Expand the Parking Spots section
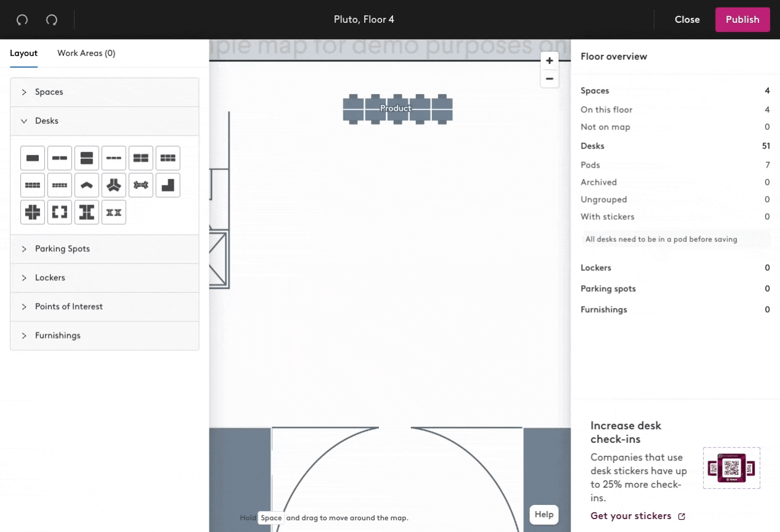780x532 pixels. pyautogui.click(x=105, y=249)
